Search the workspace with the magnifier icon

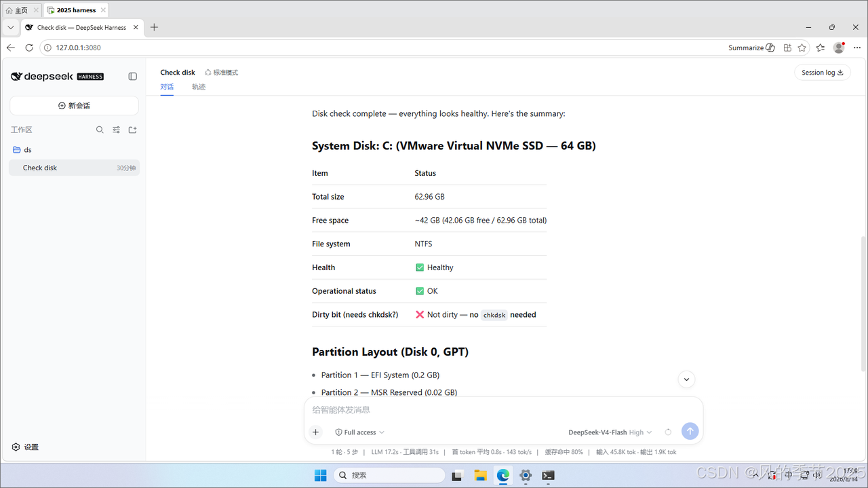click(x=100, y=130)
